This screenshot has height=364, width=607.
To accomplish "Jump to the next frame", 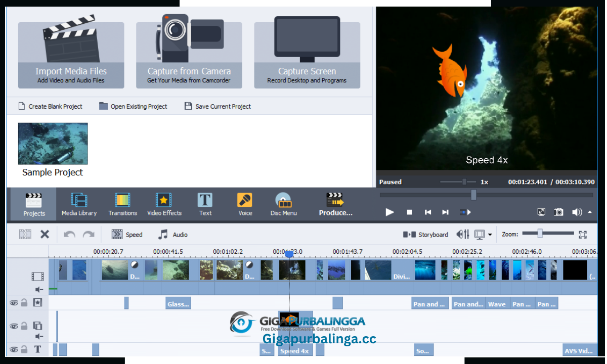I will click(445, 212).
